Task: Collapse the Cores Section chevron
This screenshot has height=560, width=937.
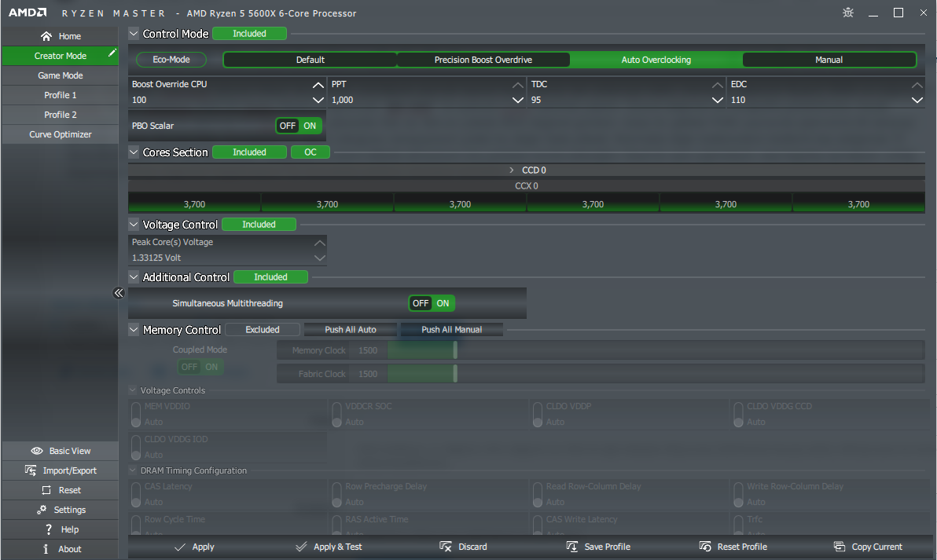Action: [x=134, y=152]
